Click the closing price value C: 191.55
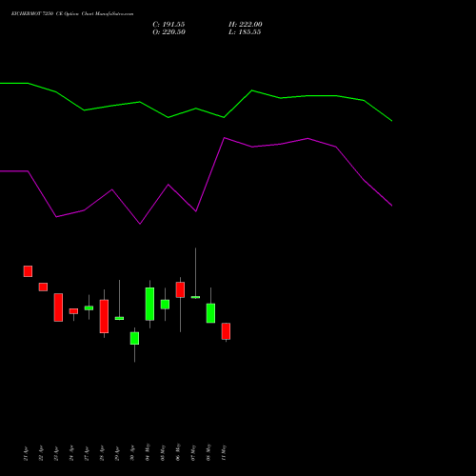 click(x=169, y=25)
